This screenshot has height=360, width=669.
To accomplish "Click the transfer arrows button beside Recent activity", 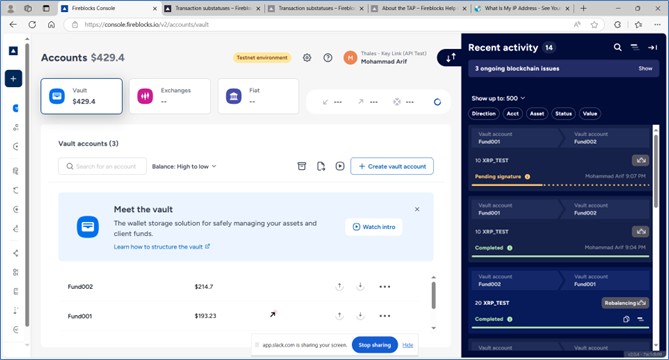I will tap(451, 58).
